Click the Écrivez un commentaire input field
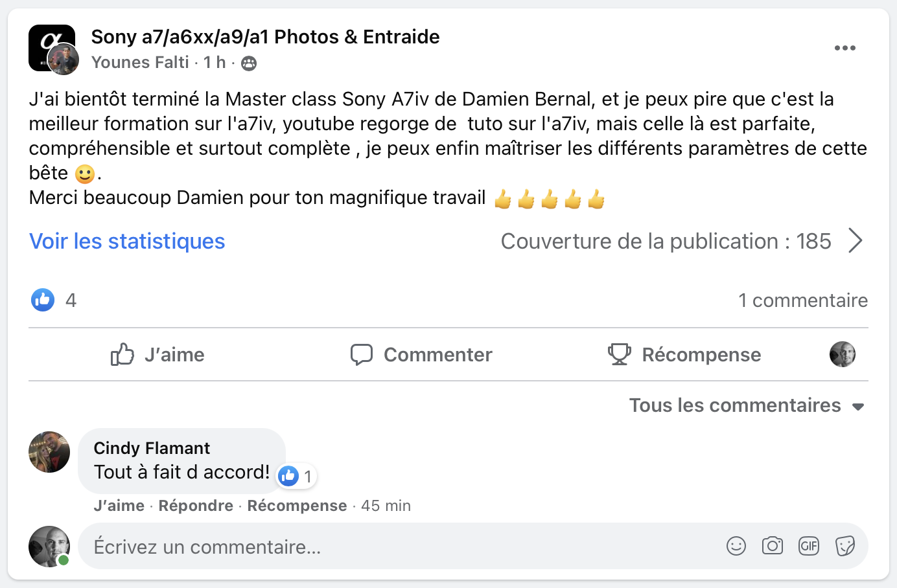This screenshot has width=897, height=588. [259, 546]
